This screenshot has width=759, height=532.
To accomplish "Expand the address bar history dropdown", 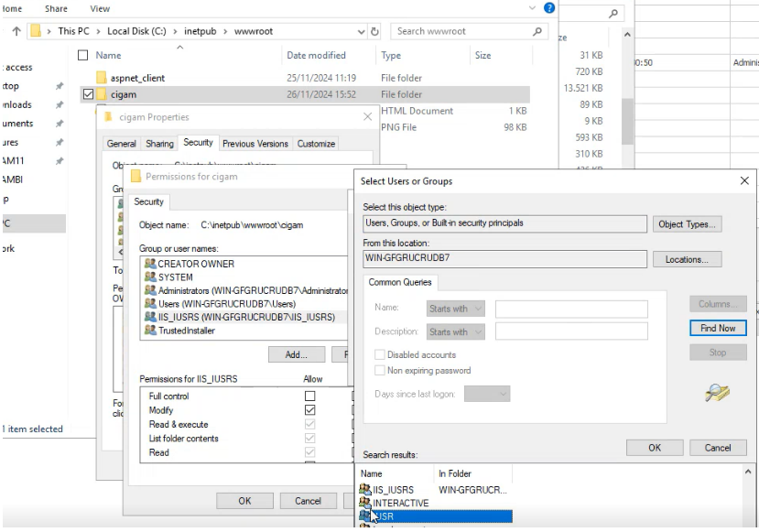I will 361,31.
